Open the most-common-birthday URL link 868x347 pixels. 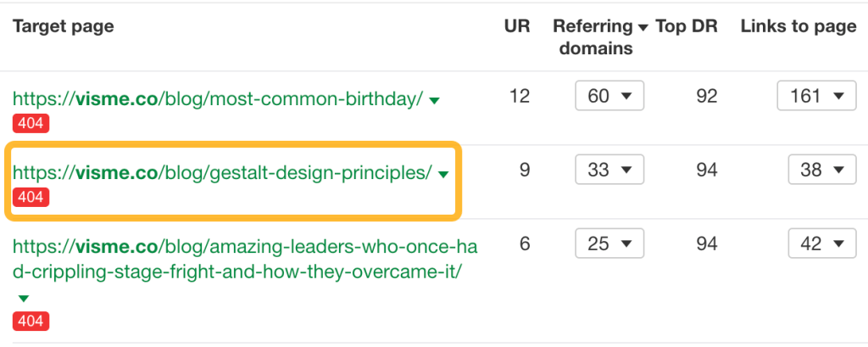[217, 98]
